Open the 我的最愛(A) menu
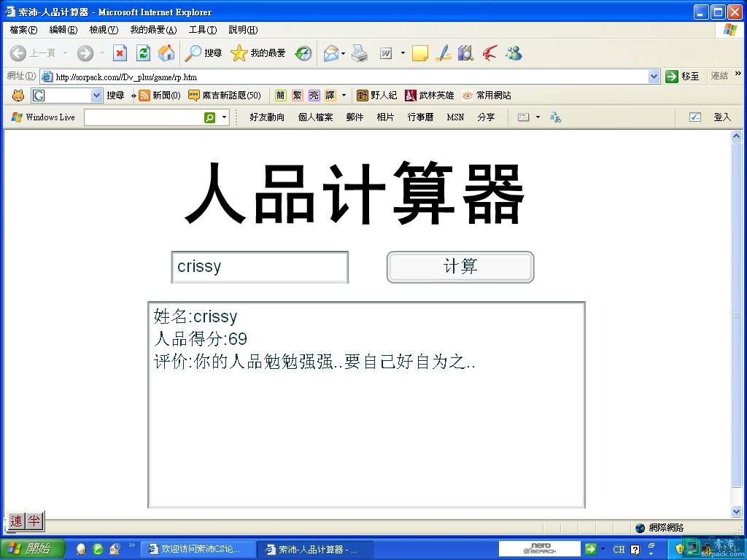 click(153, 30)
